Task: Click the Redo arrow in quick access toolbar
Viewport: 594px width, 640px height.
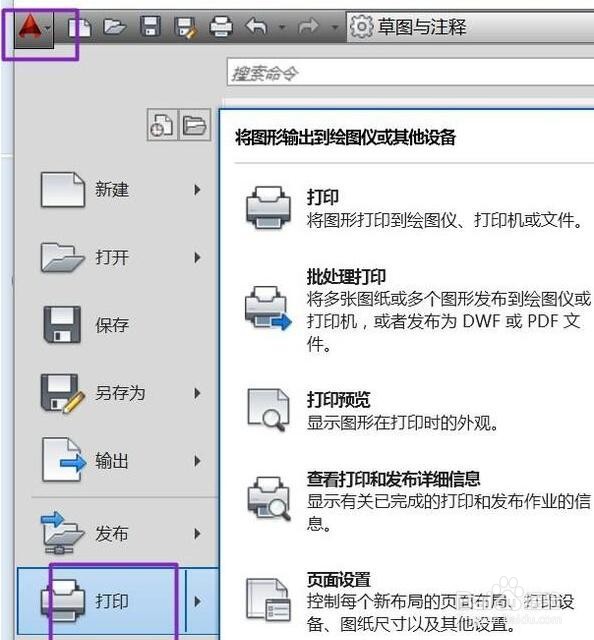Action: pos(308,27)
